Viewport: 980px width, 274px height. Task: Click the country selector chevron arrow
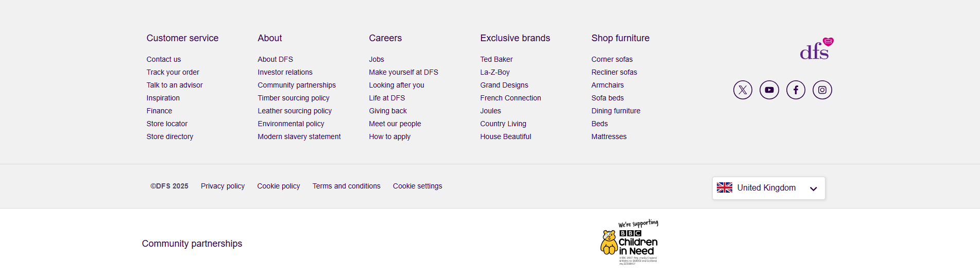814,189
